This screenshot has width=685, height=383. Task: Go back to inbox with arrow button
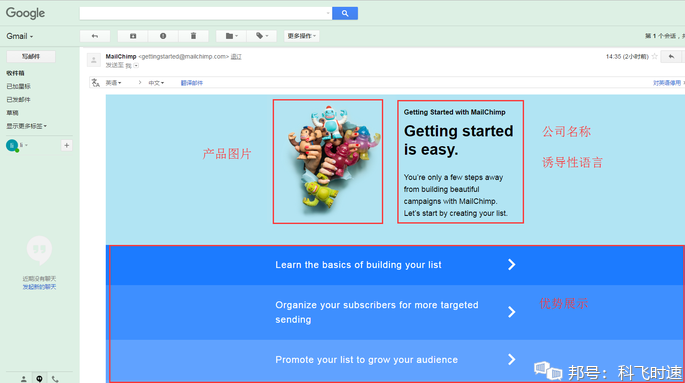[95, 36]
